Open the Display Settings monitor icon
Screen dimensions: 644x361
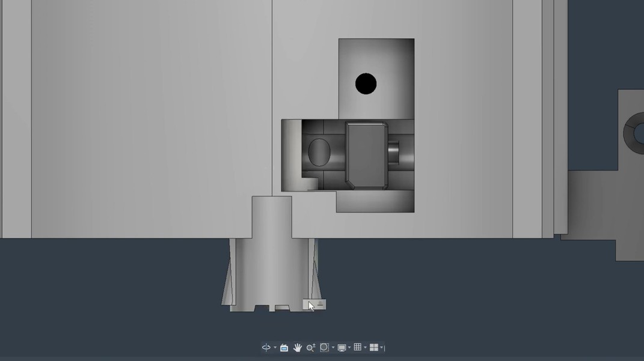342,348
